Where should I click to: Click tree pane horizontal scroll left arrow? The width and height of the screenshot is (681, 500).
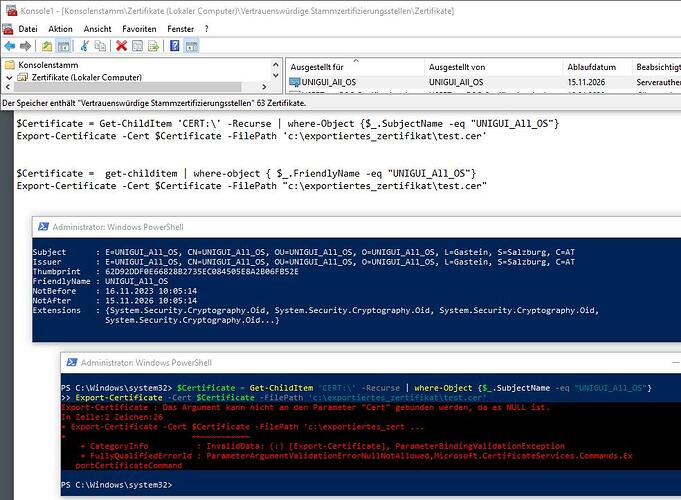pos(7,87)
